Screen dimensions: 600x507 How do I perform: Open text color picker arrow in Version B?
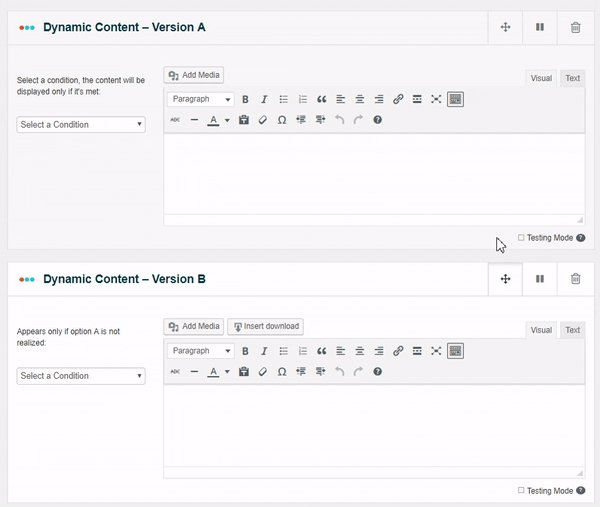point(227,372)
